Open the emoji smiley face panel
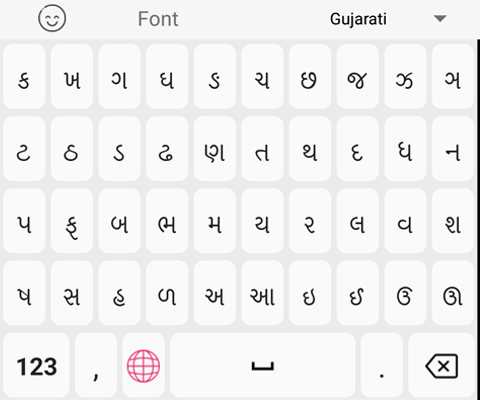This screenshot has width=480, height=400. click(x=52, y=18)
